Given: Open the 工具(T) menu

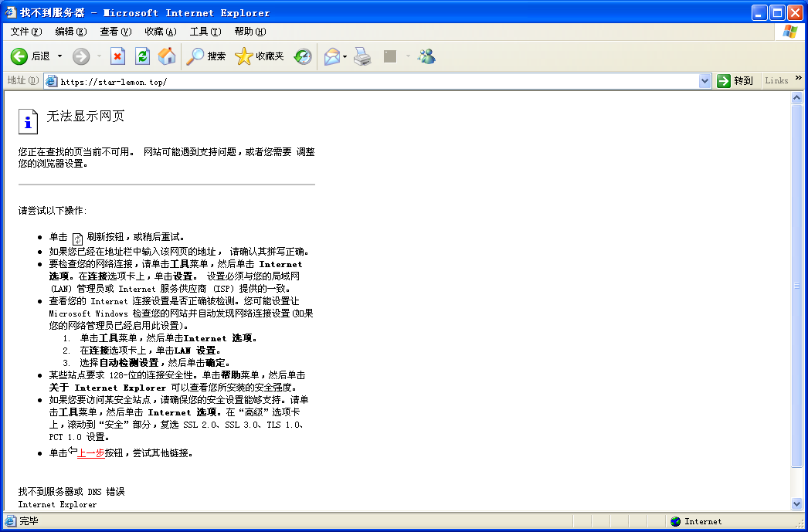Looking at the screenshot, I should (205, 32).
